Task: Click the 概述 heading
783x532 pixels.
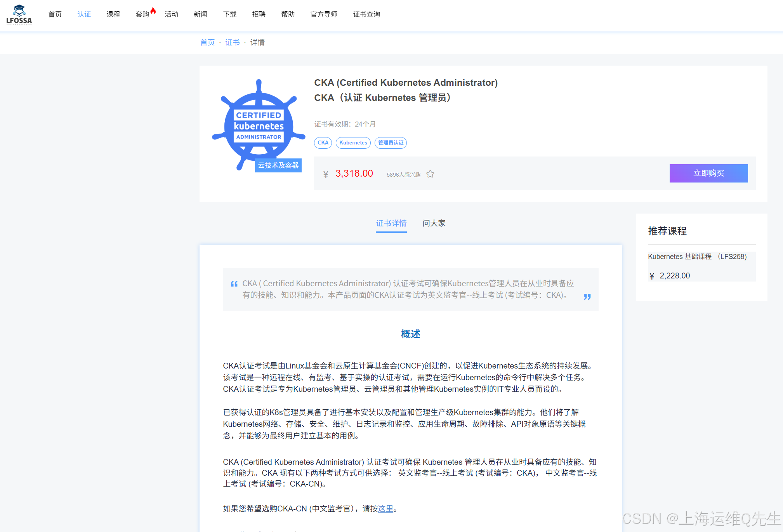Action: (411, 334)
